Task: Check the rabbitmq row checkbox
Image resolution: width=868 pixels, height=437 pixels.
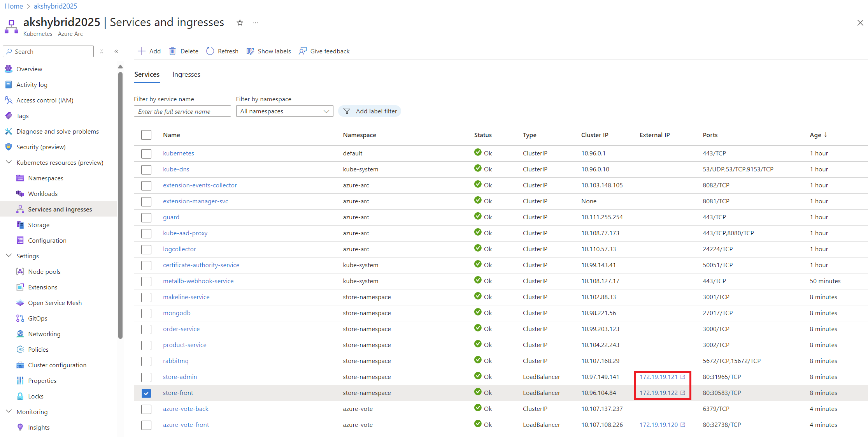Action: tap(146, 361)
